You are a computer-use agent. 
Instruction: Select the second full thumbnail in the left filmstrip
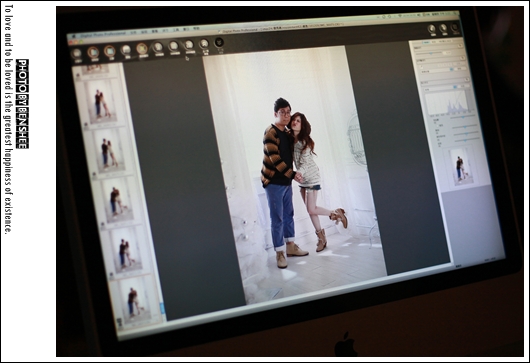click(110, 150)
